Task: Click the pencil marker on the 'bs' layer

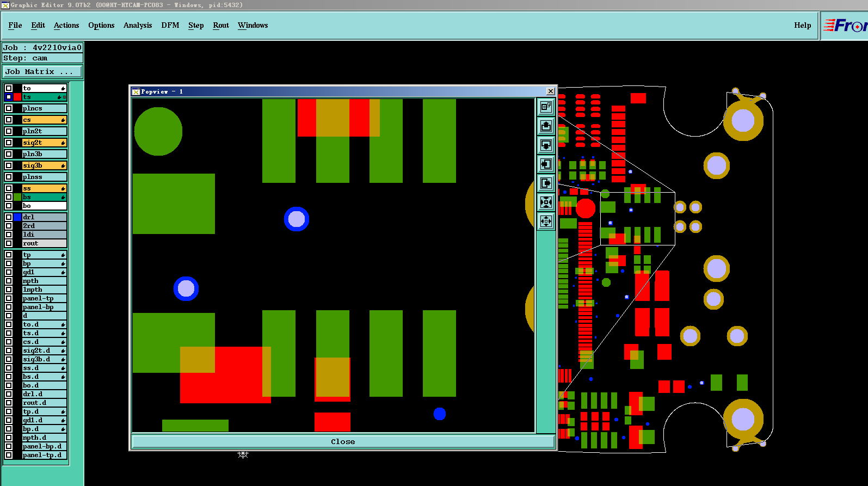Action: [x=63, y=197]
